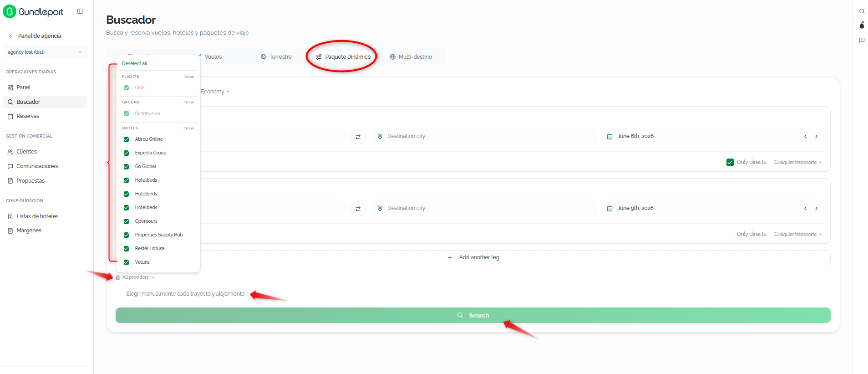Uncheck the Properties Supply Hub provider
Image resolution: width=868 pixels, height=374 pixels.
tap(127, 235)
